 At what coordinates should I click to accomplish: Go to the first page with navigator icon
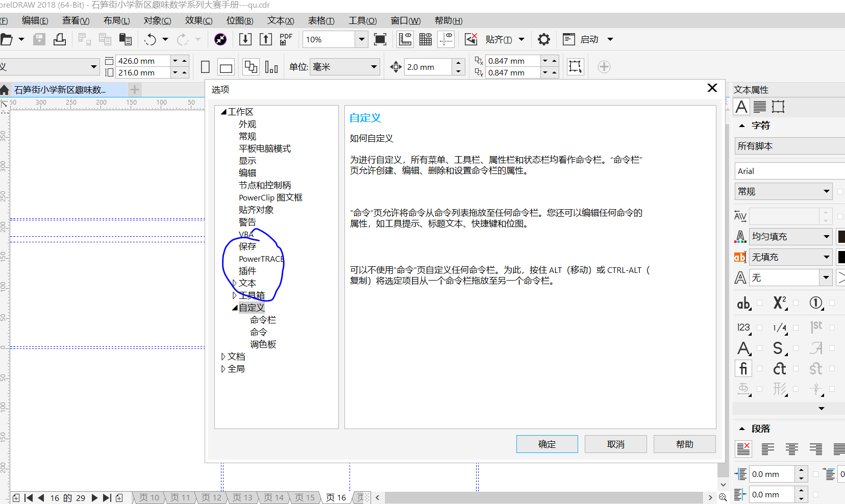[x=29, y=498]
